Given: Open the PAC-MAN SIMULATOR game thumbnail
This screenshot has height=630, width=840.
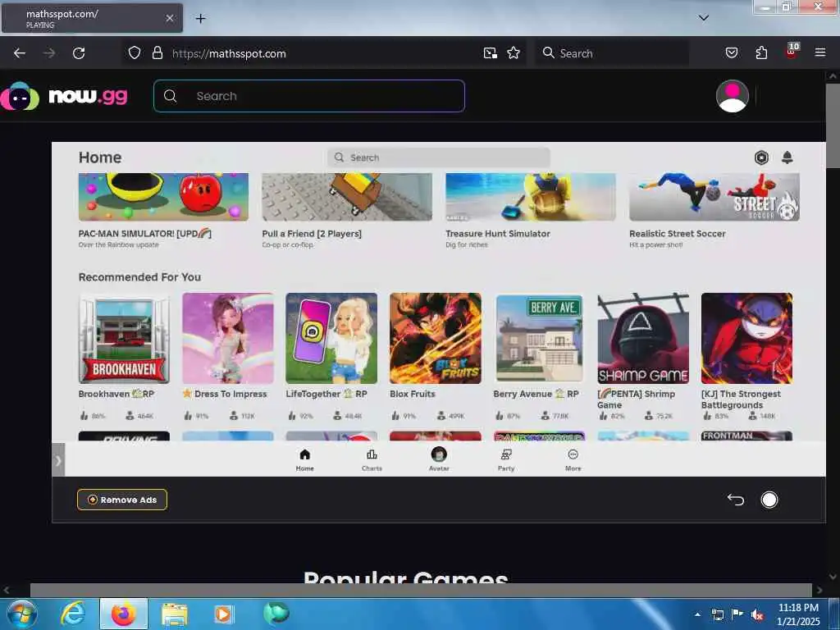Looking at the screenshot, I should (163, 197).
